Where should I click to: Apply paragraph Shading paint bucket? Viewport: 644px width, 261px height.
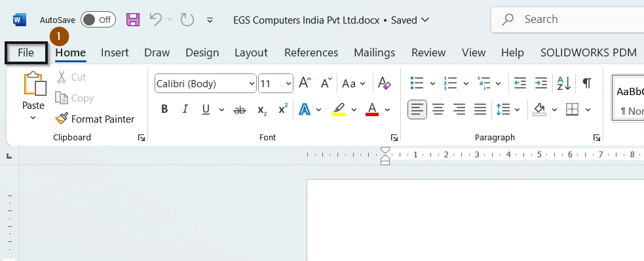point(540,110)
